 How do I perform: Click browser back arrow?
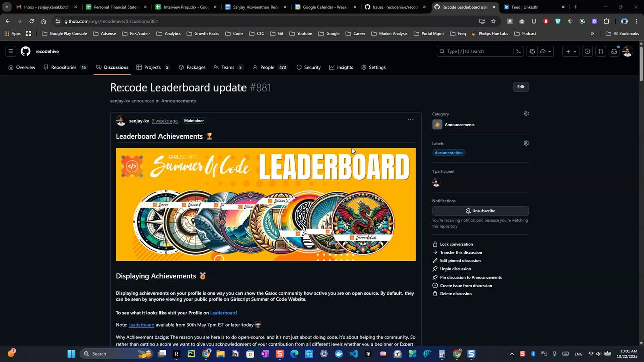pos(7,21)
